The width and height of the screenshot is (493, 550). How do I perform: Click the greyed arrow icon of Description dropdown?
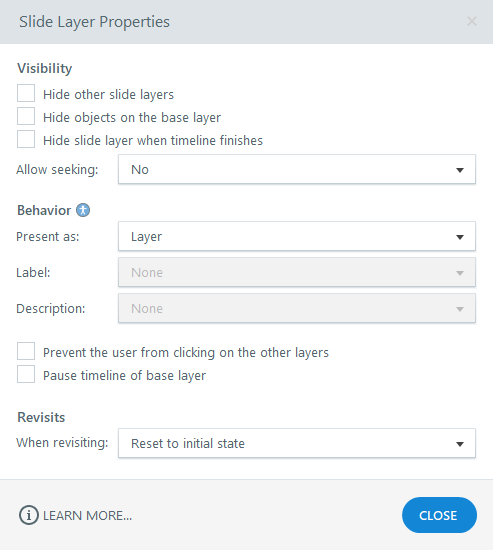[x=460, y=309]
